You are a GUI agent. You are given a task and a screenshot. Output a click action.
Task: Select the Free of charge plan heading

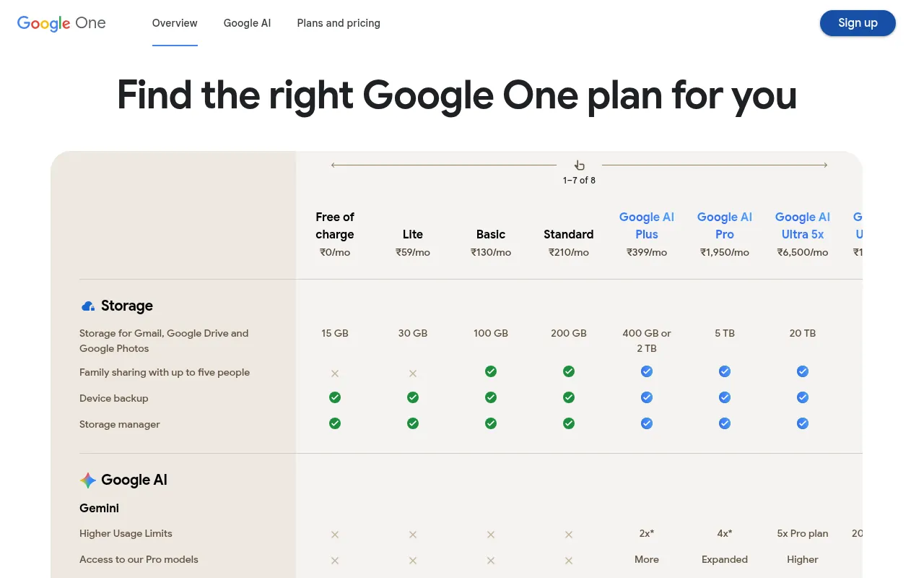tap(335, 225)
